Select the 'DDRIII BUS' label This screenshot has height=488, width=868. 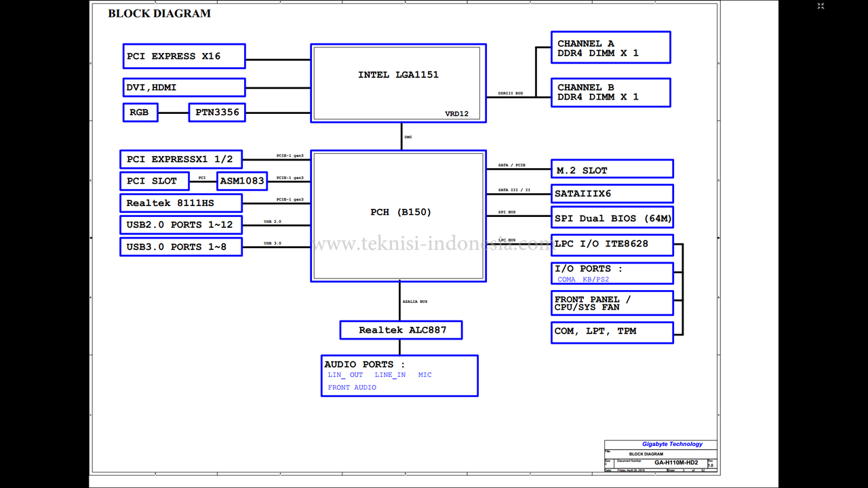pyautogui.click(x=511, y=93)
